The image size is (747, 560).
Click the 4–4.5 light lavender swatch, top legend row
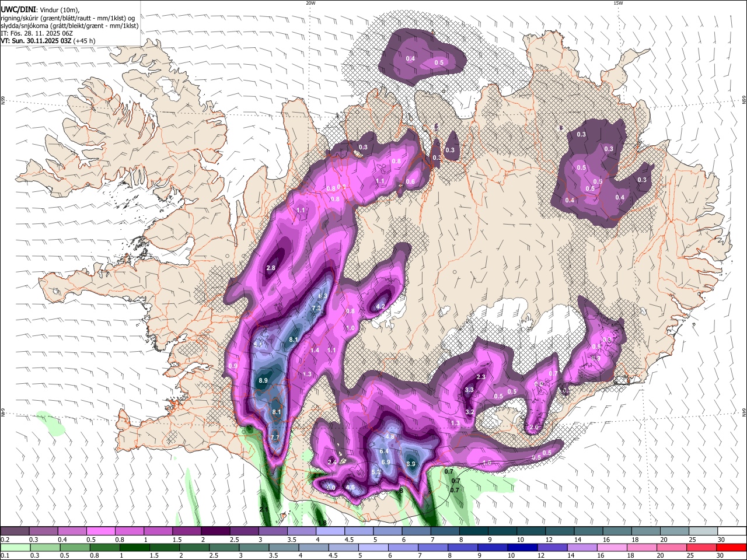point(330,531)
